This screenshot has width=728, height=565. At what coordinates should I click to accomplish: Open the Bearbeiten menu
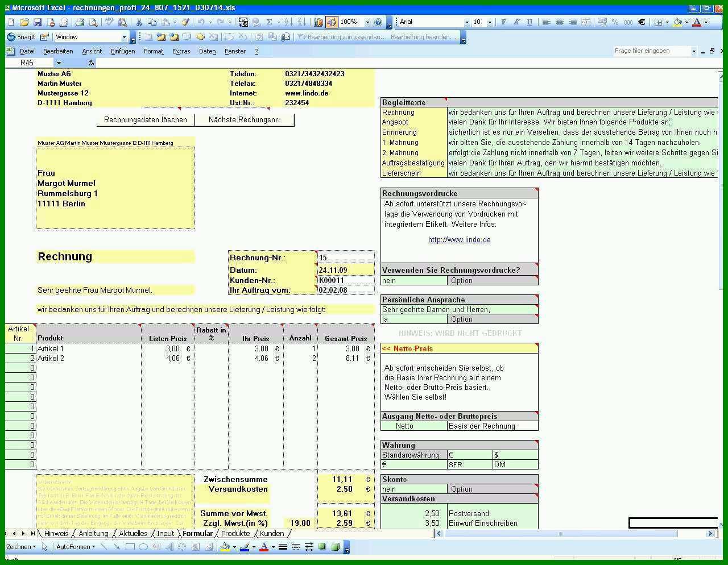click(x=58, y=51)
